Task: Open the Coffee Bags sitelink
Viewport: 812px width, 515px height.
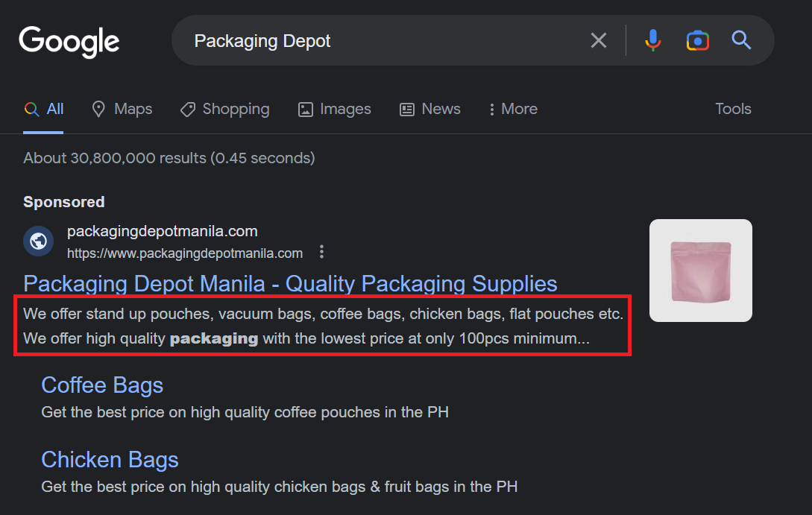Action: pyautogui.click(x=102, y=385)
